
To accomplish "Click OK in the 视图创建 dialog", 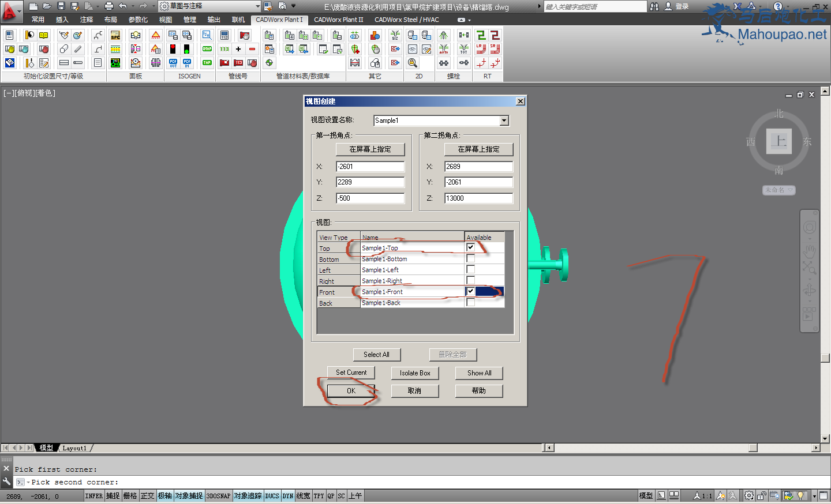I will coord(351,391).
